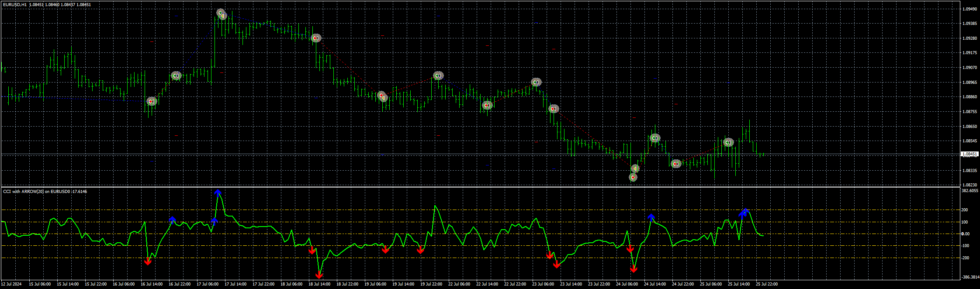Click the '25 Jul 22:00' time label
This screenshot has height=289, width=980.
[767, 284]
